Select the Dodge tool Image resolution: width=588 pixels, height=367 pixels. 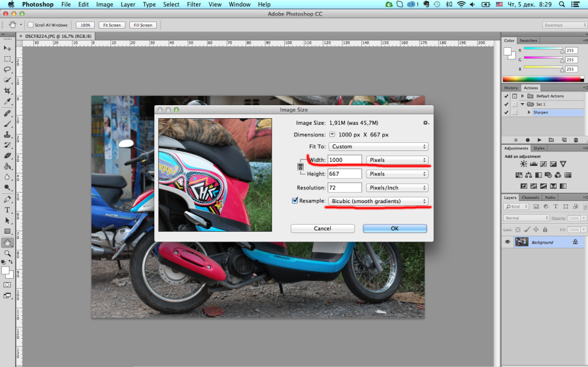click(x=7, y=187)
